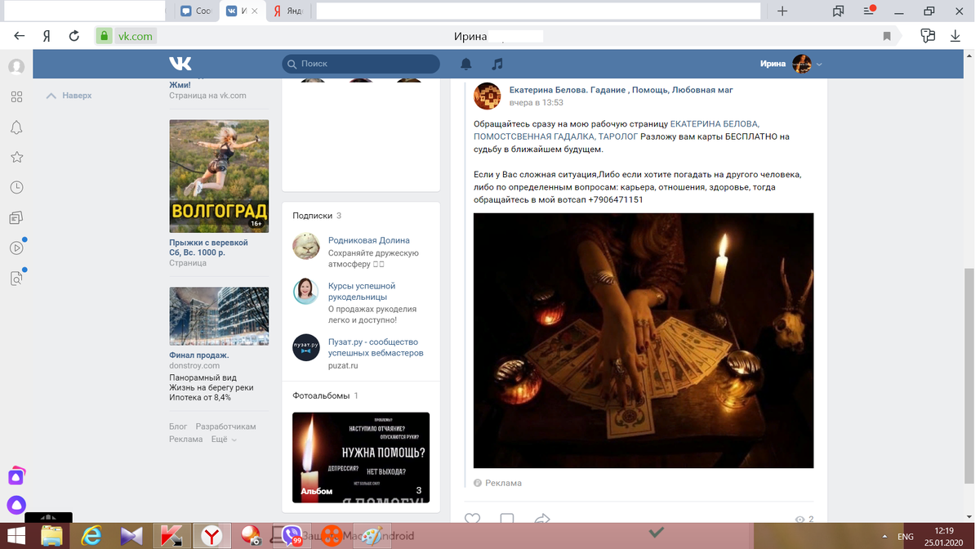Open Yandex home button in toolbar
This screenshot has width=980, height=549.
(x=47, y=36)
